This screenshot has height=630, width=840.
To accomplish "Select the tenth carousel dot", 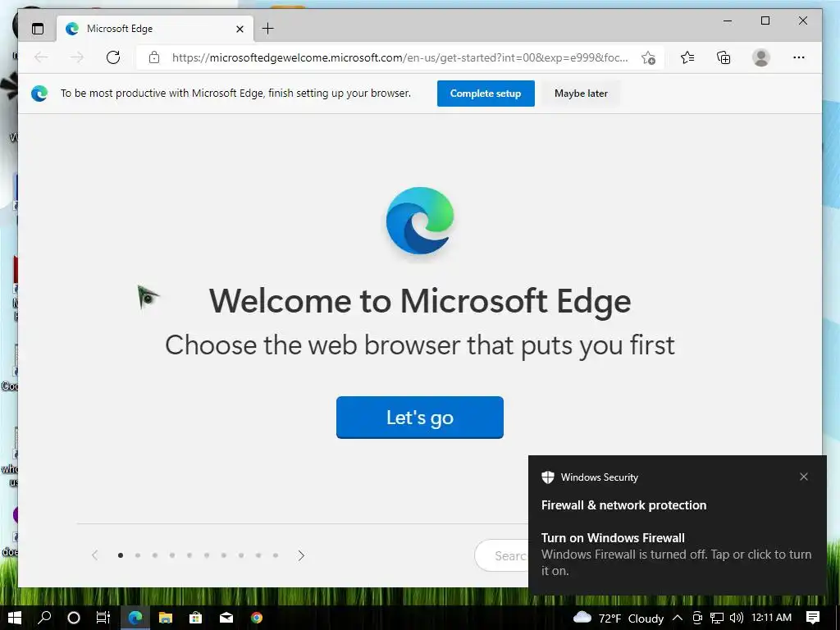I will (276, 555).
